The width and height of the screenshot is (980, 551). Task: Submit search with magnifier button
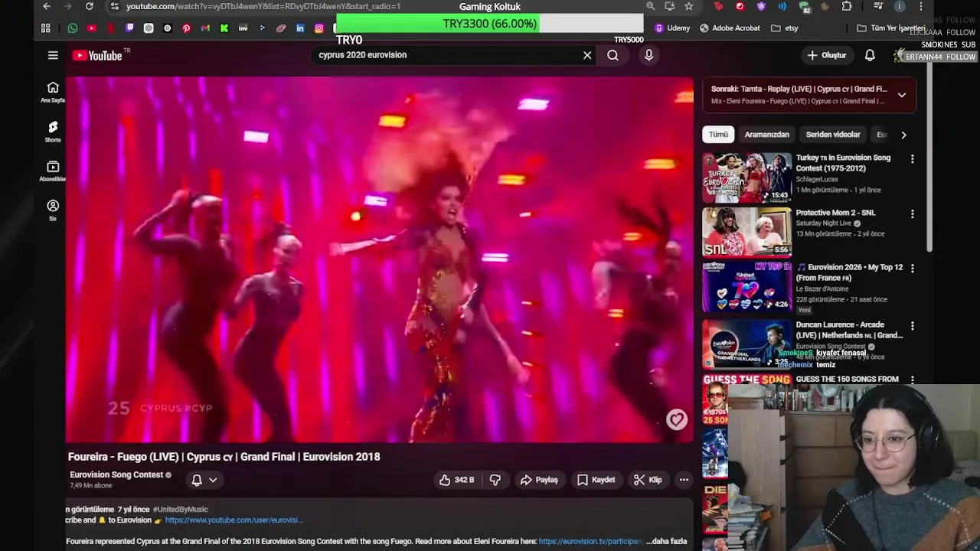pyautogui.click(x=612, y=55)
